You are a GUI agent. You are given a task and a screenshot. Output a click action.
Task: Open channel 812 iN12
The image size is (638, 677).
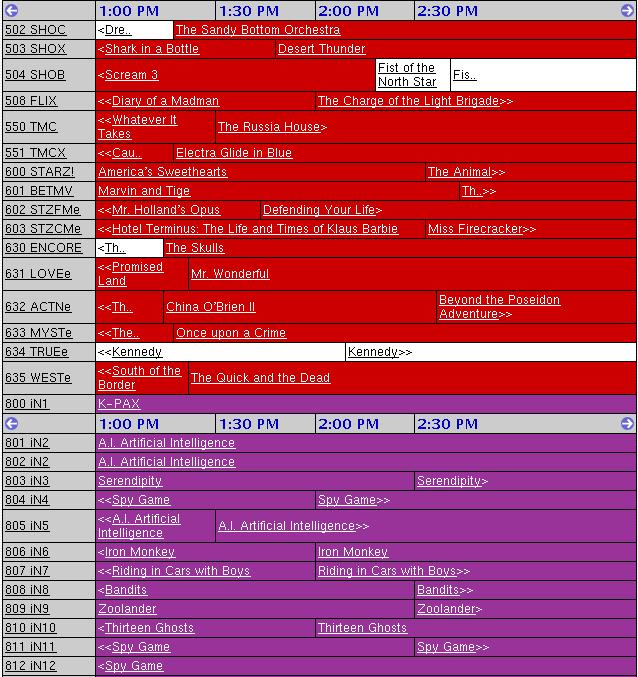coord(30,665)
